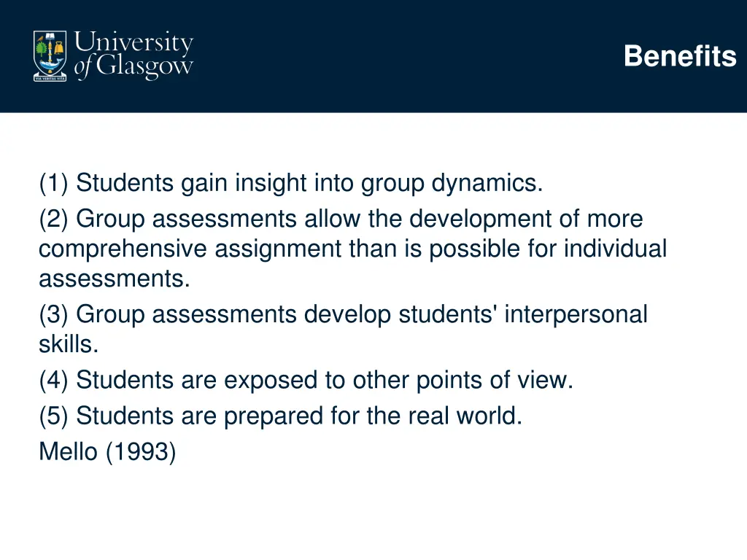Select the word 'skills.' in point three

point(69,344)
